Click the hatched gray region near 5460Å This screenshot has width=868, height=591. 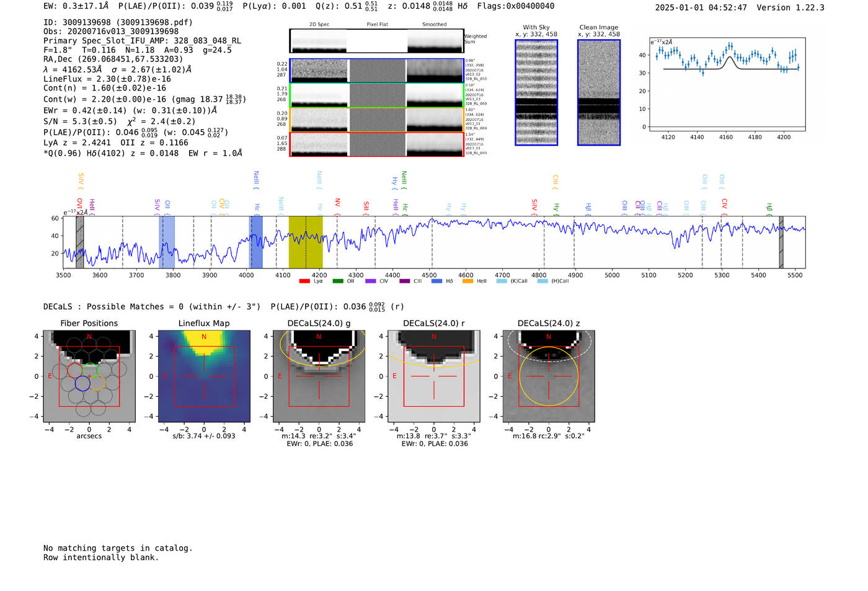[781, 242]
